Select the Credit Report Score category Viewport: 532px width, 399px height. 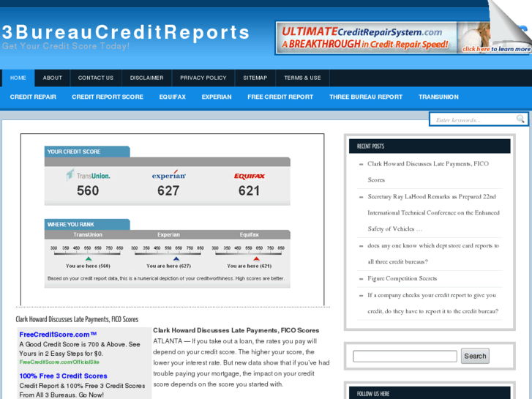108,97
